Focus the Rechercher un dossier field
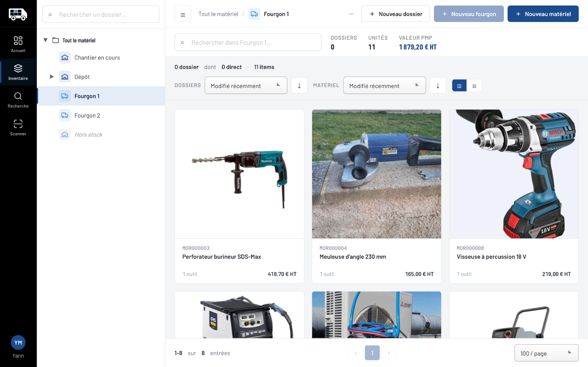This screenshot has height=367, width=588. point(101,14)
